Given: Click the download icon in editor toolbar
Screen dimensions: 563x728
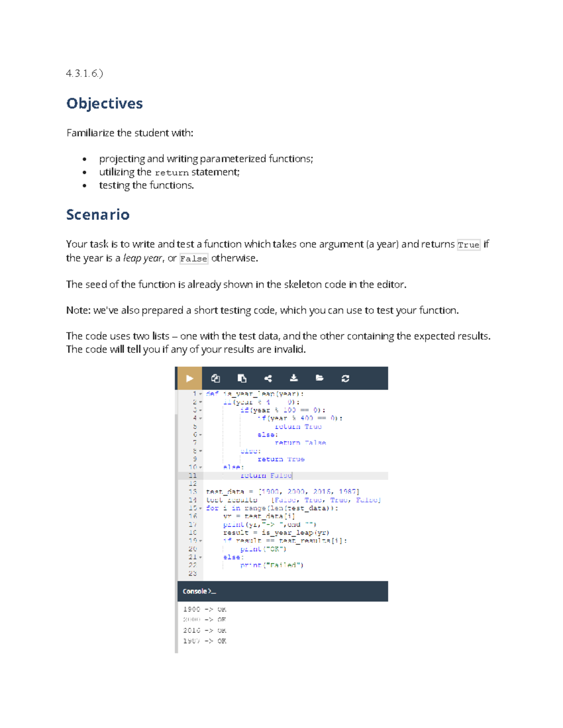Looking at the screenshot, I should click(294, 378).
